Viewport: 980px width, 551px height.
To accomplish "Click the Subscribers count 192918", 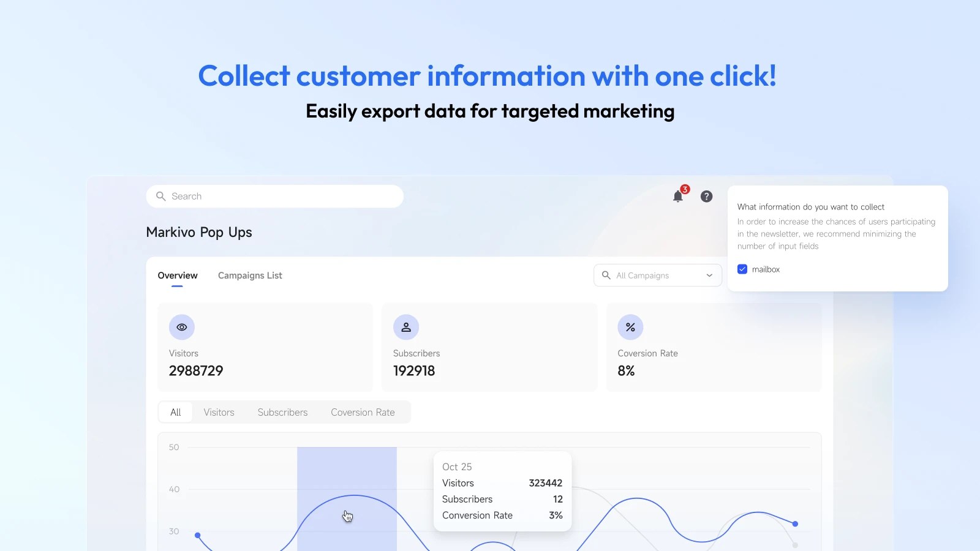I will coord(414,371).
